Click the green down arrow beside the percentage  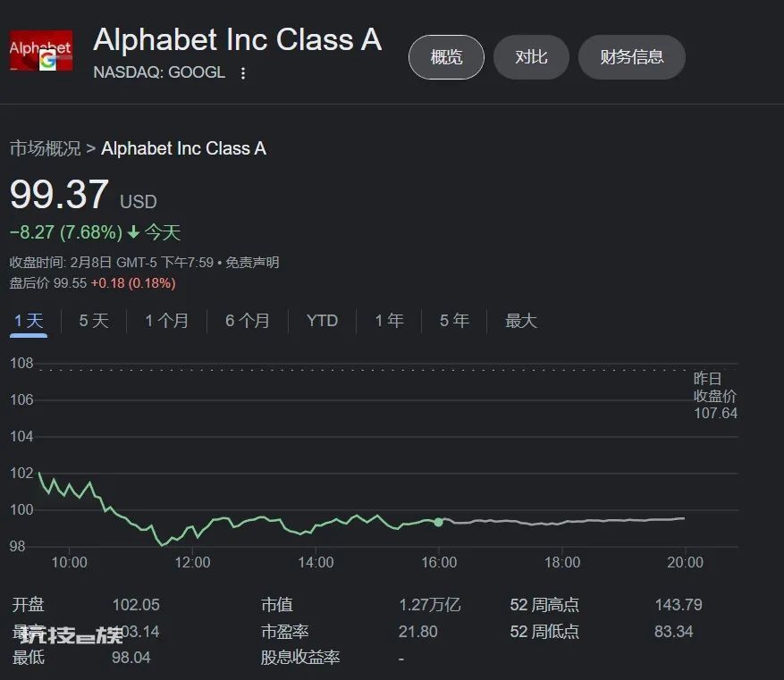click(x=133, y=232)
